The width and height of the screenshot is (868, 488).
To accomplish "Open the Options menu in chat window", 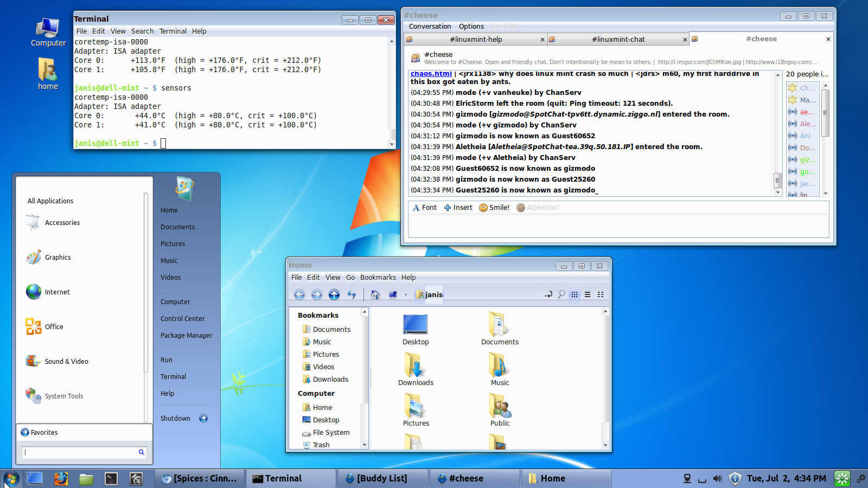I will (x=471, y=26).
